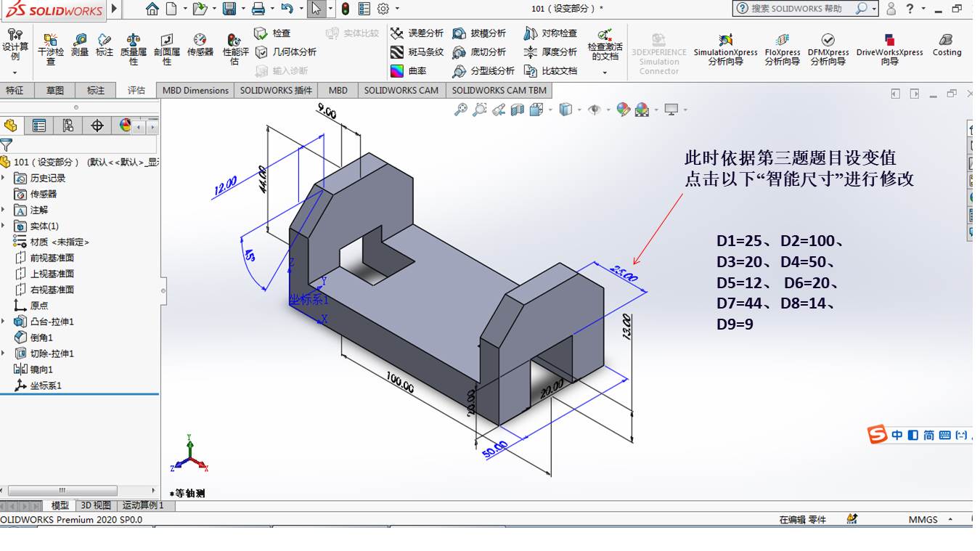Run 干涉检查 interference detection tool
This screenshot has width=980, height=551.
51,48
